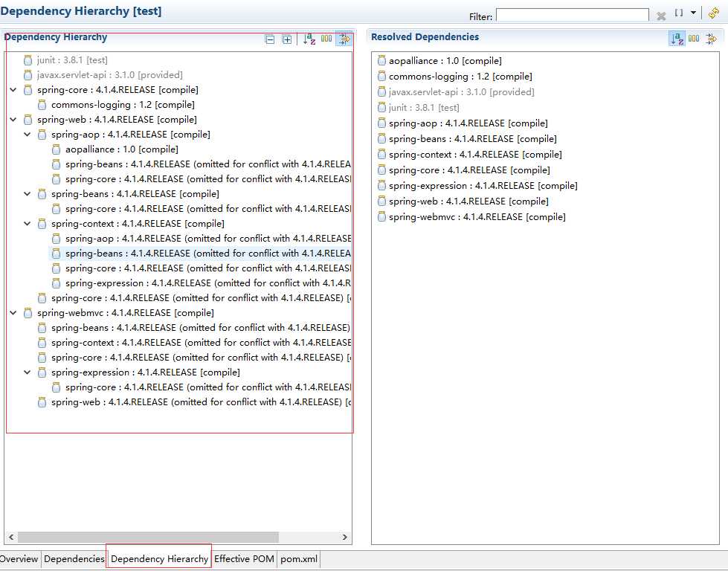This screenshot has height=571, width=728.
Task: Click jar icon of spring-web in Resolved Dependencies
Action: click(x=381, y=201)
